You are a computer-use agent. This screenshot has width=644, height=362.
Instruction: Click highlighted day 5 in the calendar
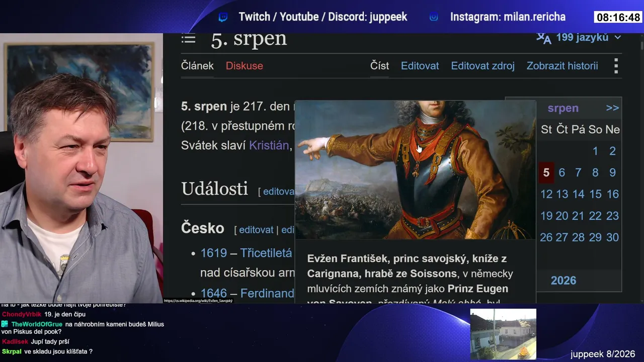point(546,172)
